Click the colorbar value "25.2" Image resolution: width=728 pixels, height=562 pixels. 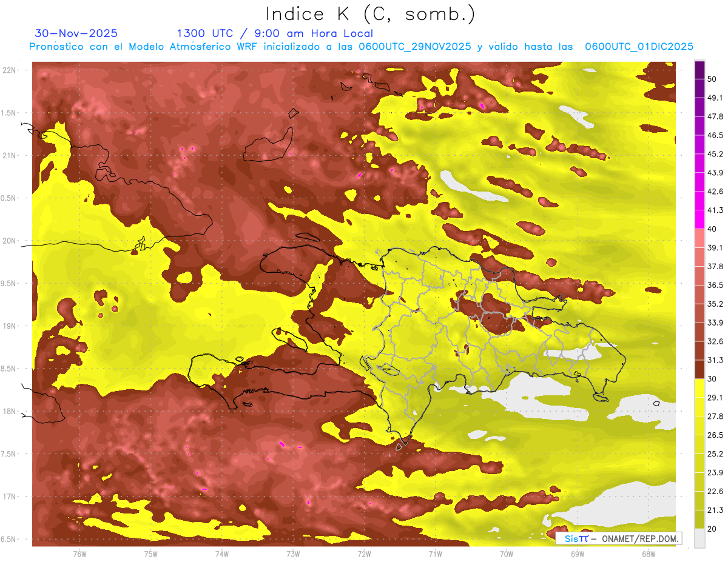tap(715, 455)
